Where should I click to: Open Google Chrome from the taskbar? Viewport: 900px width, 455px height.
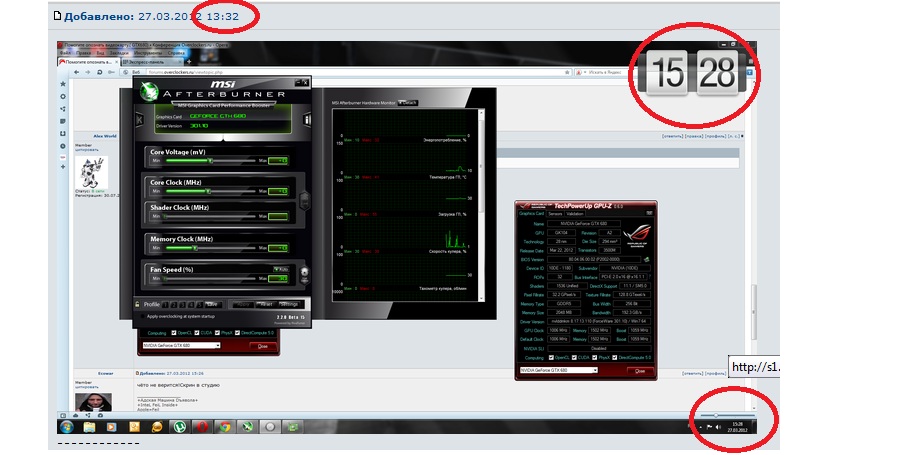[x=224, y=427]
